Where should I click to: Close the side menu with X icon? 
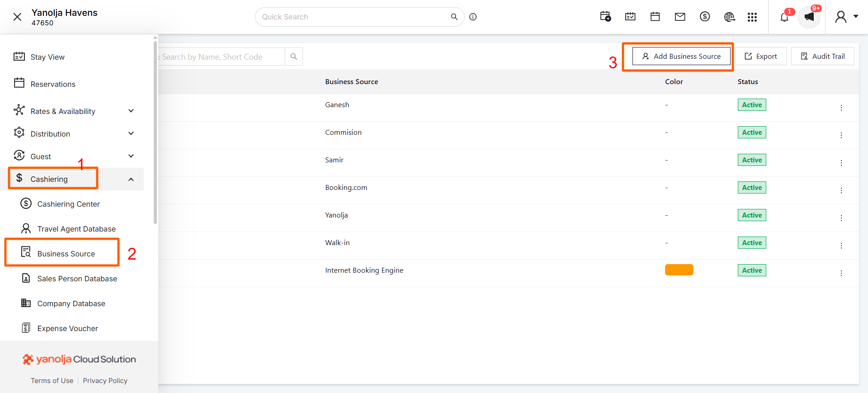point(17,17)
